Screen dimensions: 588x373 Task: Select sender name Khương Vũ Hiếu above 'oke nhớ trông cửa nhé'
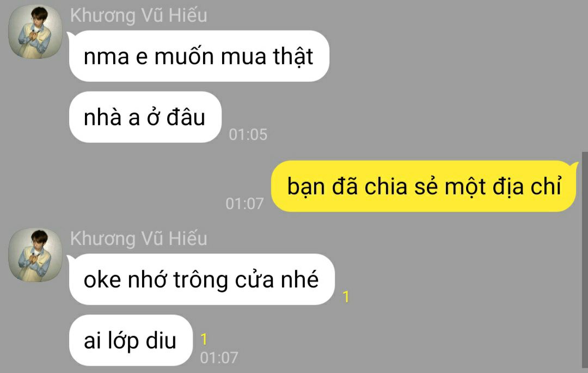click(x=138, y=239)
